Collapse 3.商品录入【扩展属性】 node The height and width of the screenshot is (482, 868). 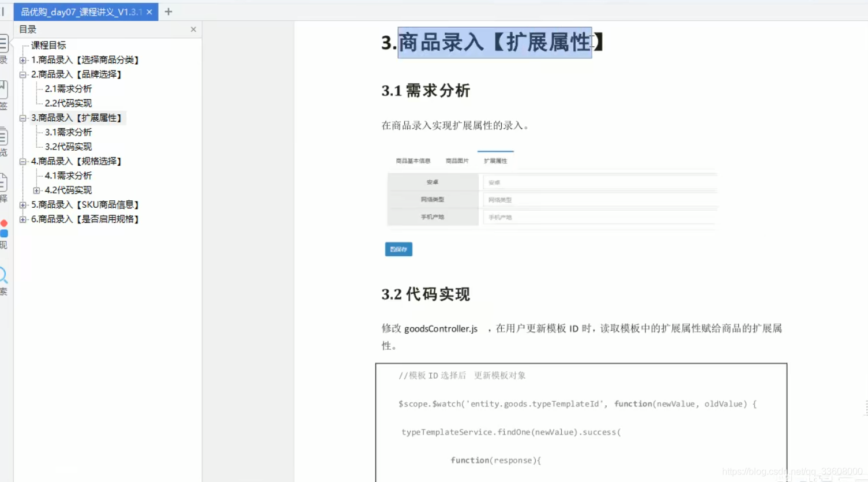click(23, 118)
